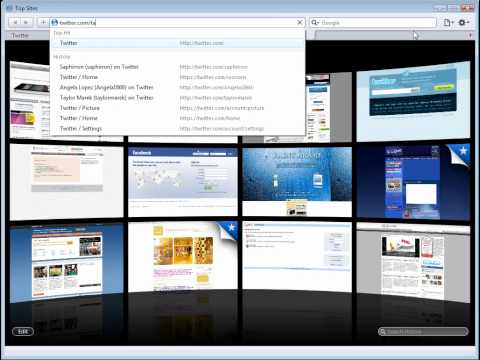
Task: Open the Page menu icon
Action: tap(448, 22)
